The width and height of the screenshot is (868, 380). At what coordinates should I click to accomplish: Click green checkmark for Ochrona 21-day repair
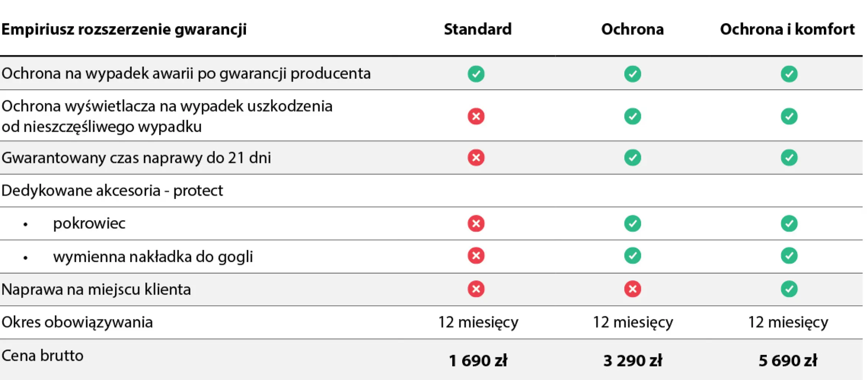click(x=632, y=158)
